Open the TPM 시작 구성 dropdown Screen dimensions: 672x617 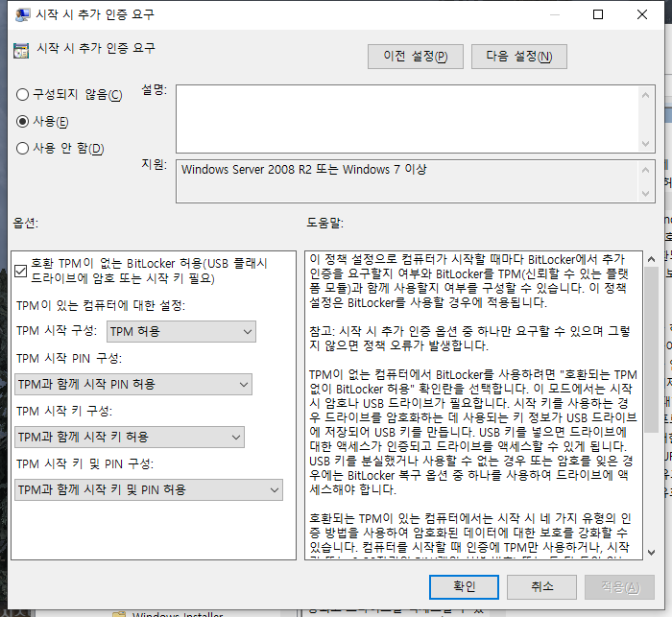point(181,332)
